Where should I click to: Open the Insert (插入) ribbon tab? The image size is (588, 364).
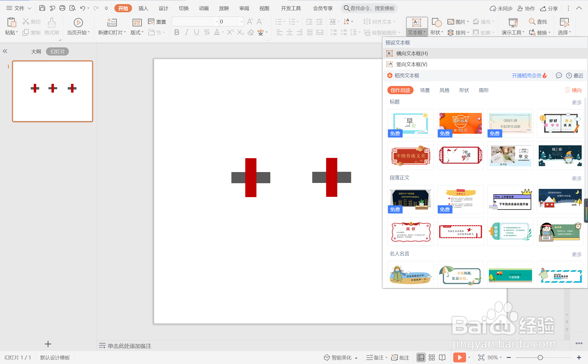click(143, 8)
